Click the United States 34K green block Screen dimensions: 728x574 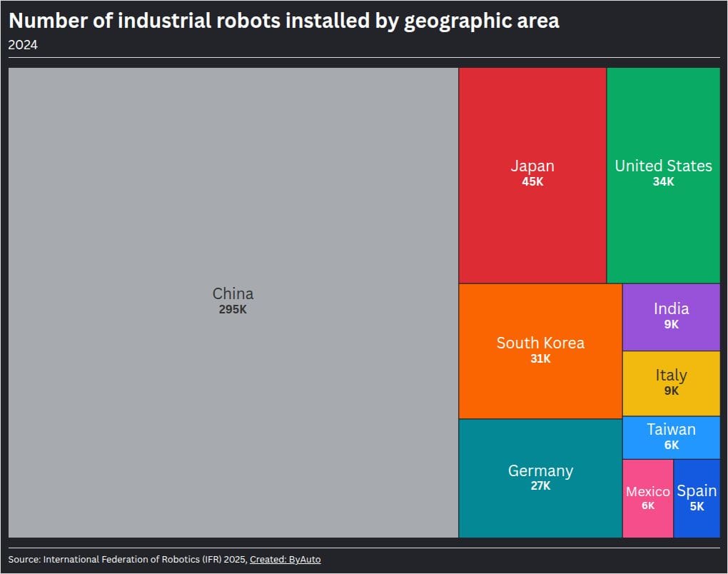coord(664,175)
